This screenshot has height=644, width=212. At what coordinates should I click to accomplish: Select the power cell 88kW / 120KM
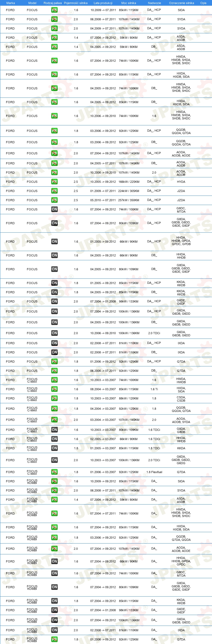[x=129, y=398]
